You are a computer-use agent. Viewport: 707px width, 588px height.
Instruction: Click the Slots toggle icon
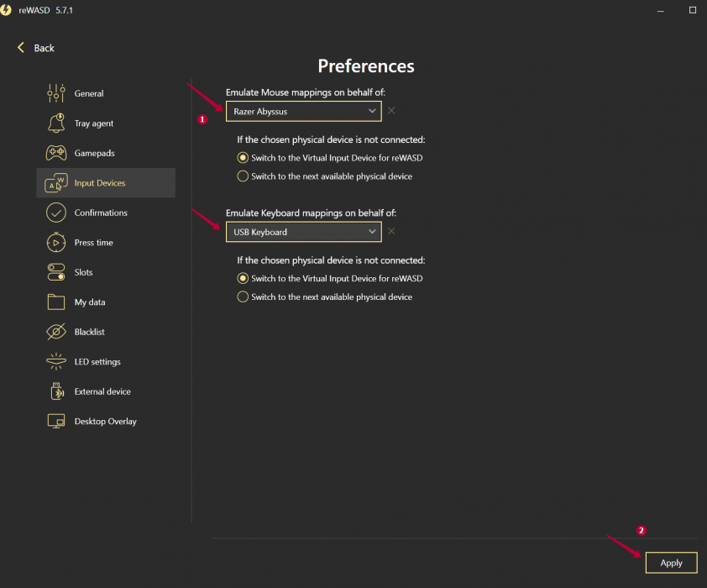56,272
